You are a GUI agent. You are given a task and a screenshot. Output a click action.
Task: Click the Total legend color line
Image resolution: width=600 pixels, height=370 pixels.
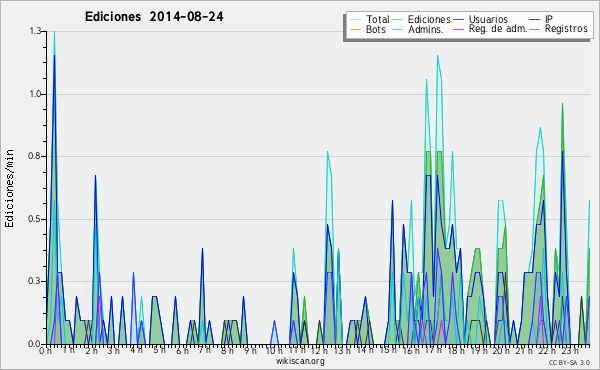(355, 20)
